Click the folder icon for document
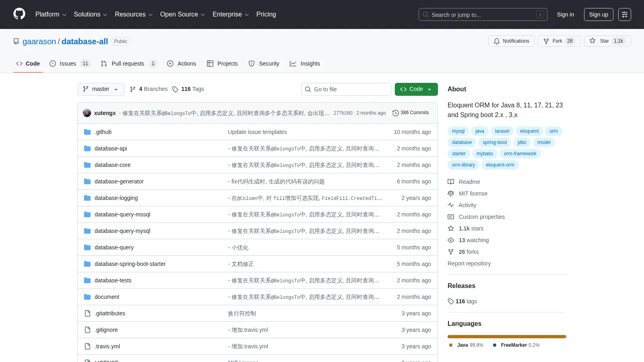644x362 pixels. click(87, 297)
